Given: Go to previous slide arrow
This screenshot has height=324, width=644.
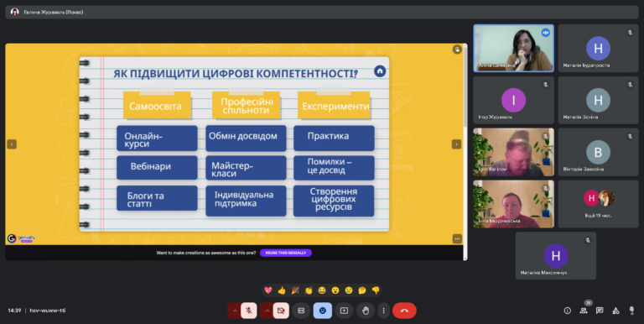Looking at the screenshot, I should click(12, 144).
